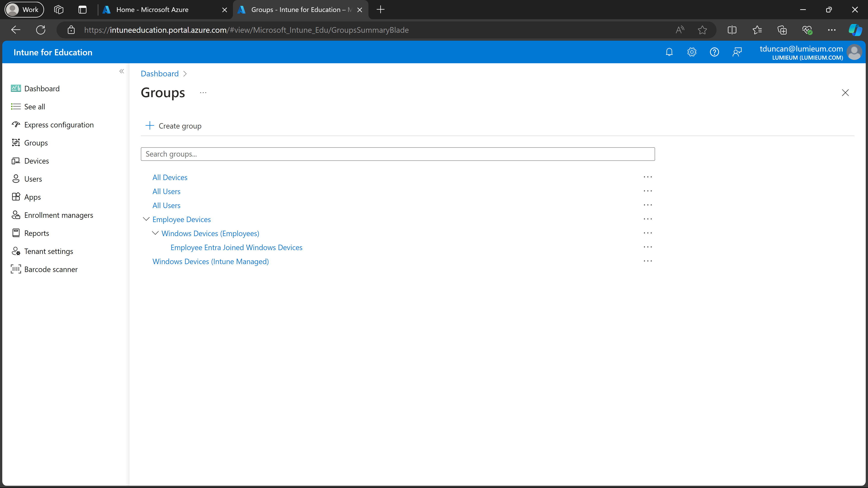Screen dimensions: 868x488
Task: Open options for Employee Entra Joined Windows Devices
Action: click(x=648, y=247)
